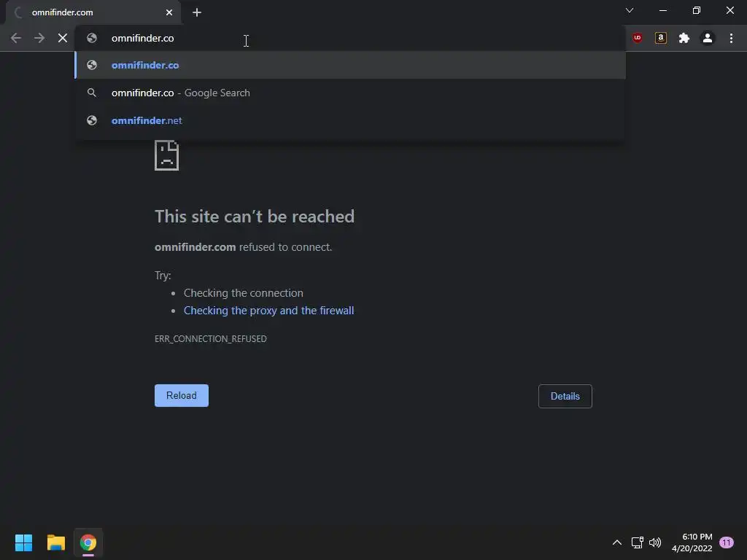
Task: Click the Chrome taskbar icon
Action: [x=88, y=542]
